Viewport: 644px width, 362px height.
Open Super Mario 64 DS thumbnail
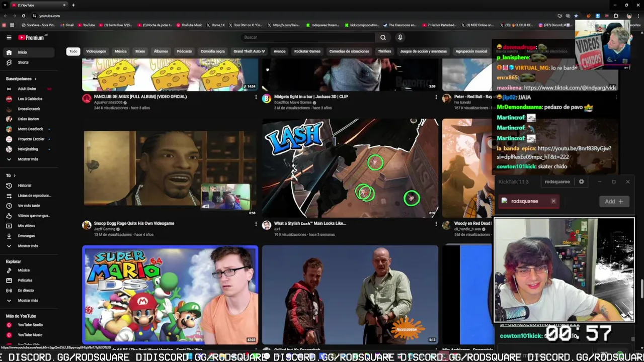(x=170, y=295)
